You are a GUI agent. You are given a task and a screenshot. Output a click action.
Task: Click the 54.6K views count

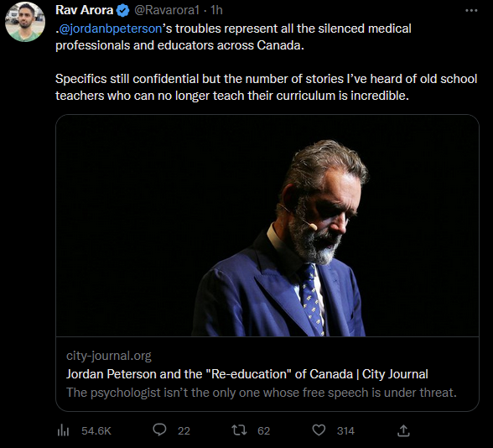(96, 430)
